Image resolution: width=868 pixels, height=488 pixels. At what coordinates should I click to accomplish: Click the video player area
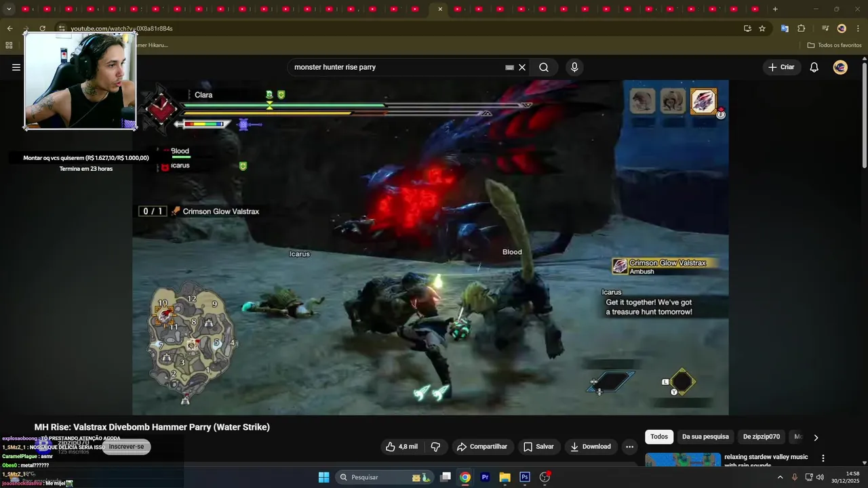[431, 247]
